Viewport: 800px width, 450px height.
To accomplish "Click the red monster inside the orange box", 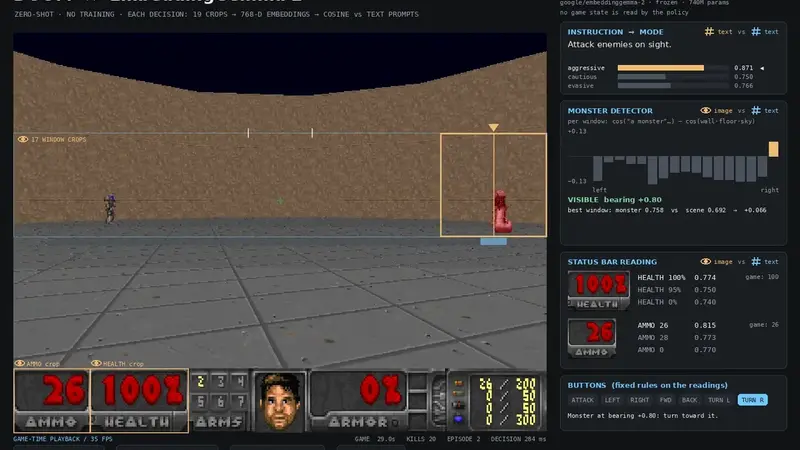I will 502,212.
